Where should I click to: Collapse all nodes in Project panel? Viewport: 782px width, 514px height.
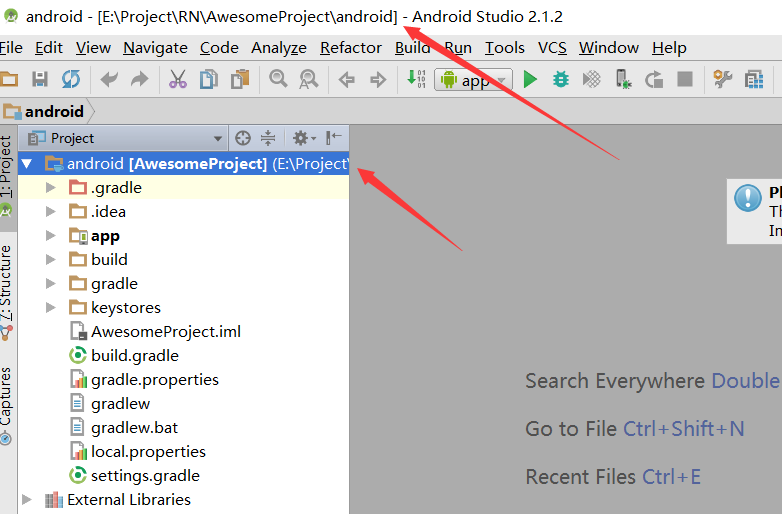268,138
